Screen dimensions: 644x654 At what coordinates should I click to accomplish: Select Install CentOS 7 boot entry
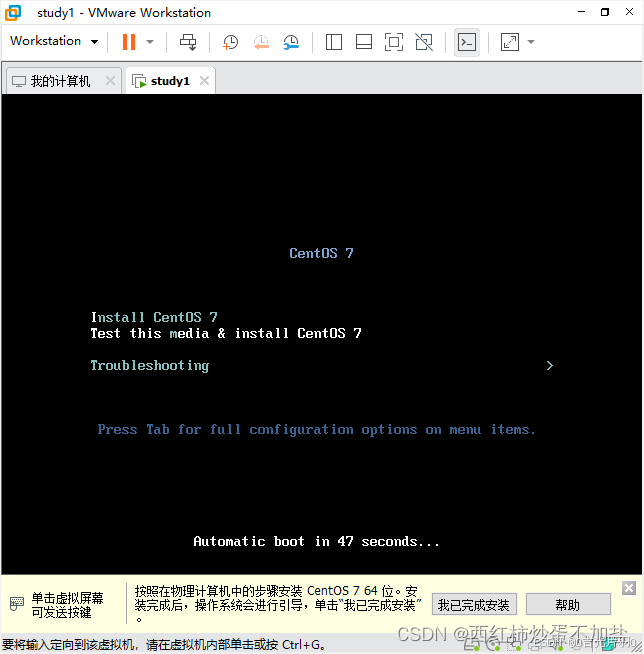point(154,317)
